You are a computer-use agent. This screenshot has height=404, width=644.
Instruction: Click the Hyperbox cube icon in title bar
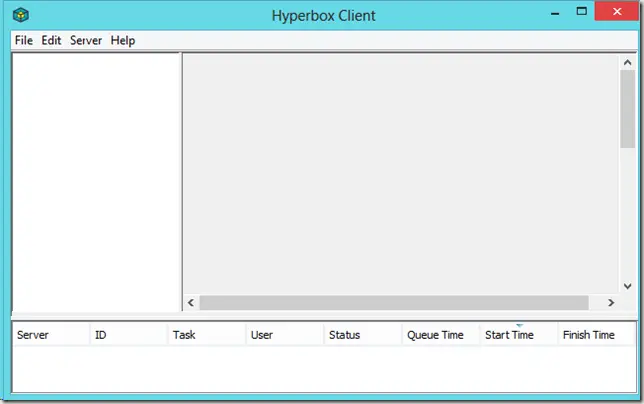(21, 15)
